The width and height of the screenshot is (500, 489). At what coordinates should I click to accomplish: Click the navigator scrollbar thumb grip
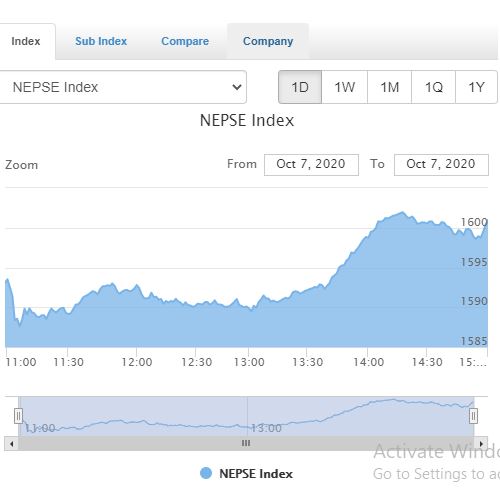246,443
